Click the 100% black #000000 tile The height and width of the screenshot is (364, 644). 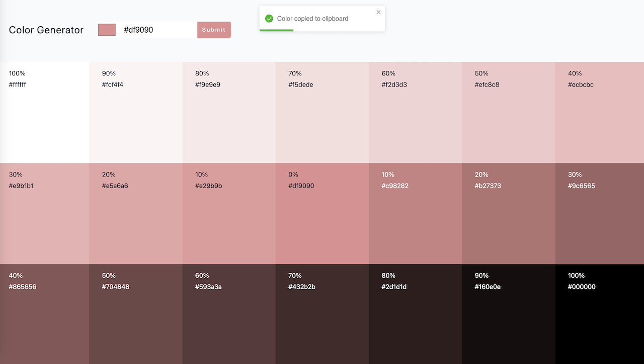tap(600, 314)
